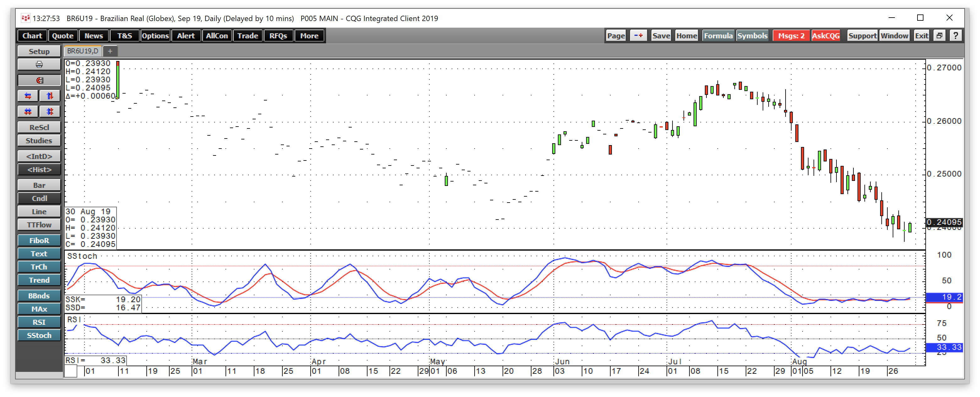This screenshot has height=397, width=980.
Task: Click the <IntD> interval button
Action: pyautogui.click(x=39, y=156)
